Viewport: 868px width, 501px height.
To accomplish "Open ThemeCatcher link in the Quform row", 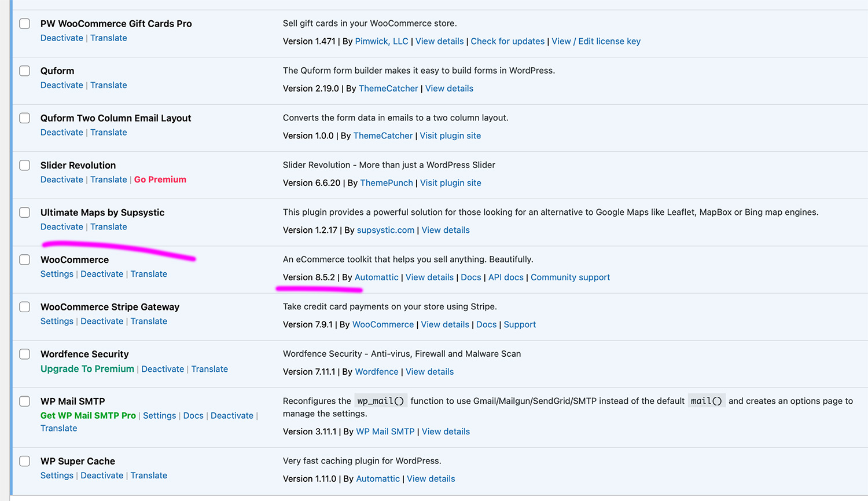I will [388, 89].
